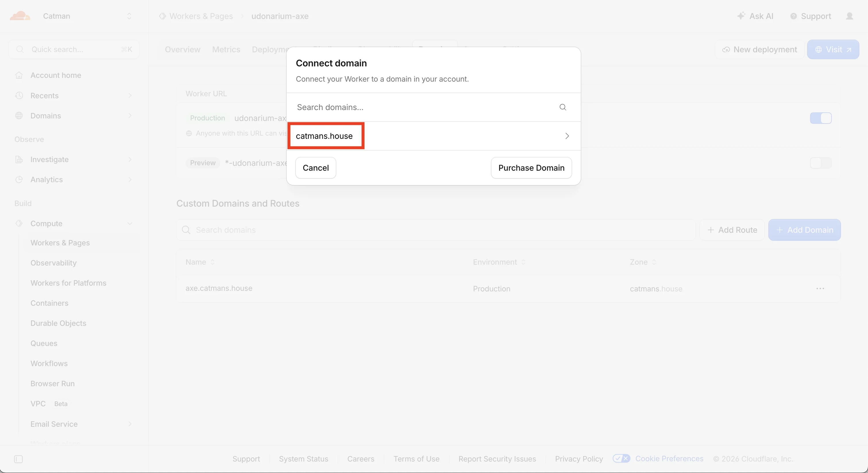Viewport: 868px width, 473px height.
Task: Click the Quick search field
Action: pyautogui.click(x=74, y=49)
